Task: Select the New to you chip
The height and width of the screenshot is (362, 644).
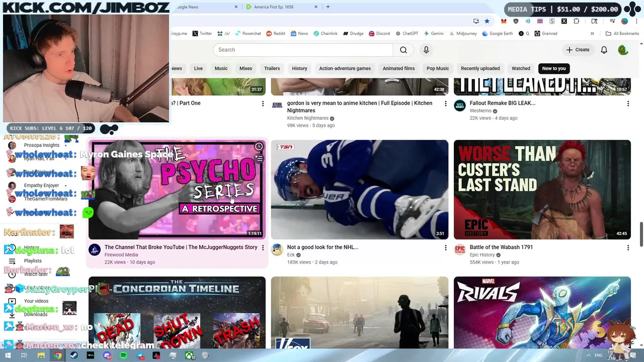Action: coord(554,68)
